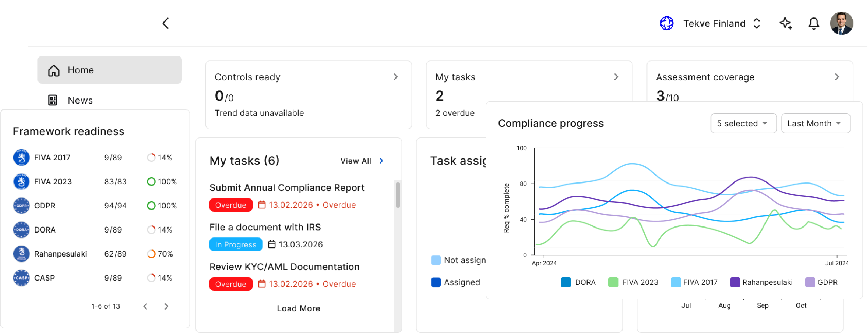Open the 5 selected frameworks dropdown
Screen dimensions: 868x333
pyautogui.click(x=743, y=123)
